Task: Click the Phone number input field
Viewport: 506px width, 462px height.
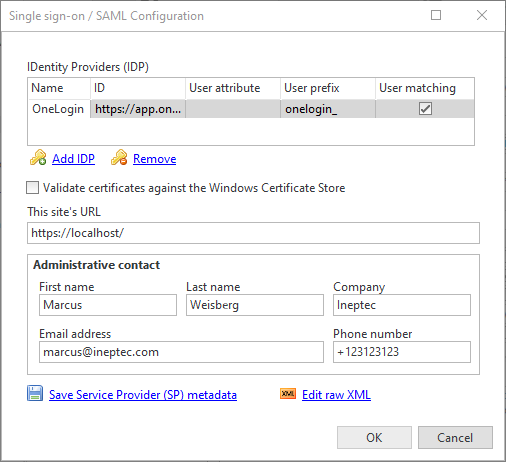Action: point(402,352)
